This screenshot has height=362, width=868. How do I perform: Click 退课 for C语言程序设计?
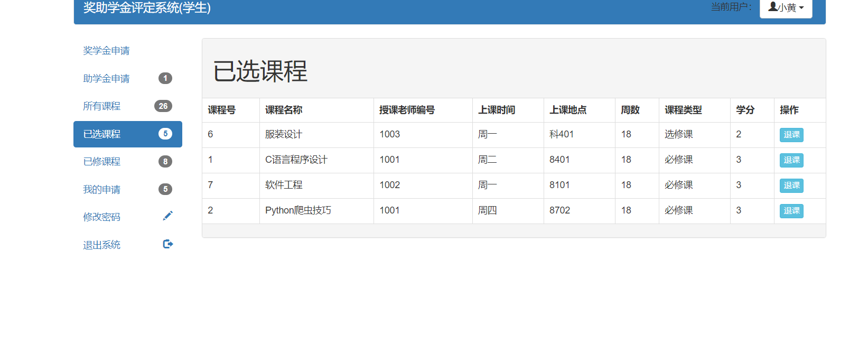pyautogui.click(x=791, y=160)
